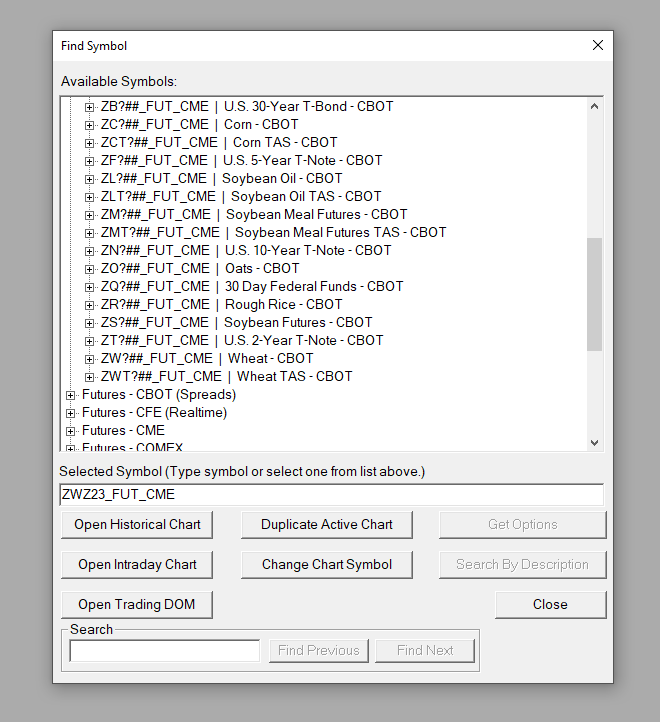Click Open Intraday Chart button
The image size is (660, 722).
[137, 565]
